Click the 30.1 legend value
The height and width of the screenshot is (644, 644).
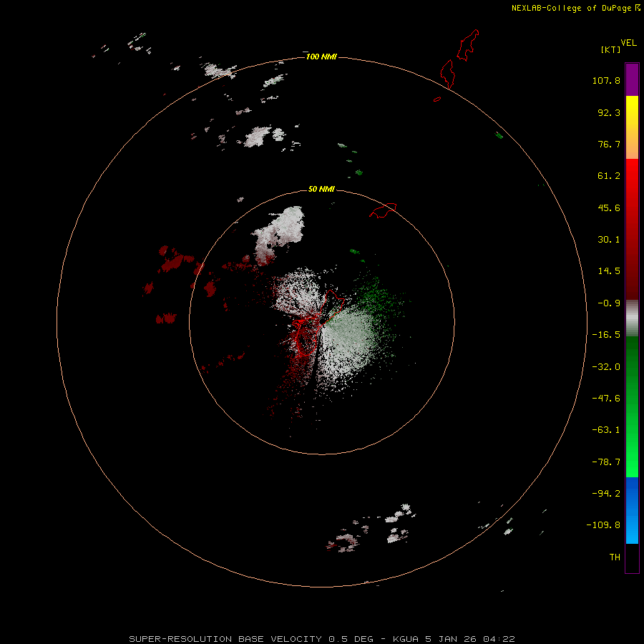click(609, 240)
